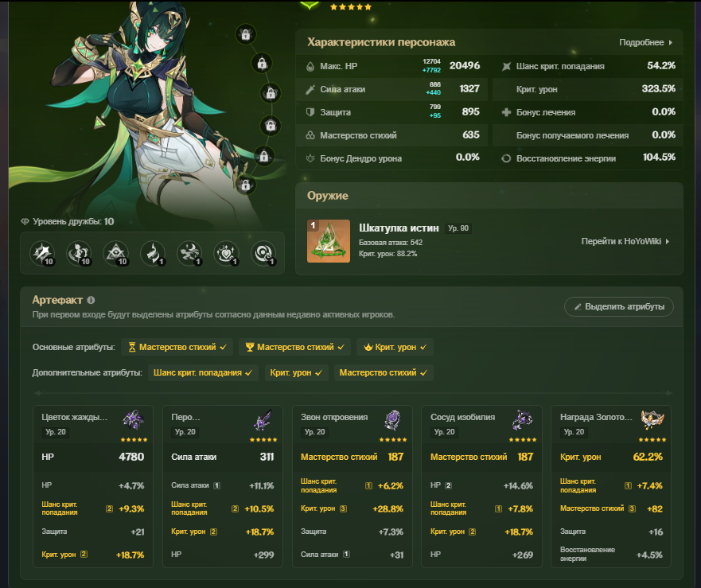Click the Шанс крит. попадания stat icon

tap(506, 67)
